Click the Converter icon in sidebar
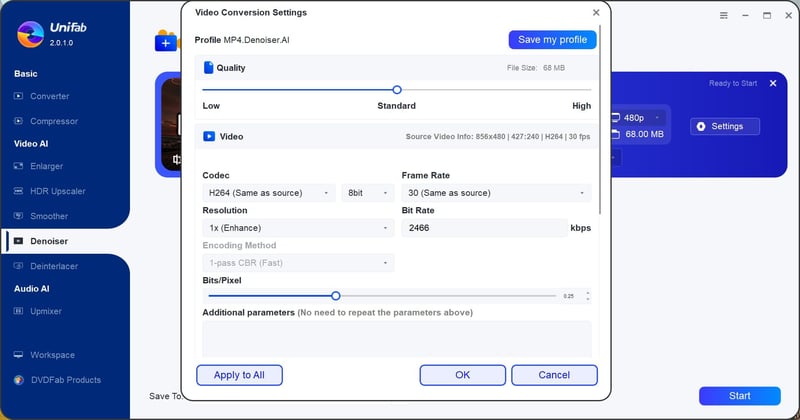 pyautogui.click(x=19, y=97)
